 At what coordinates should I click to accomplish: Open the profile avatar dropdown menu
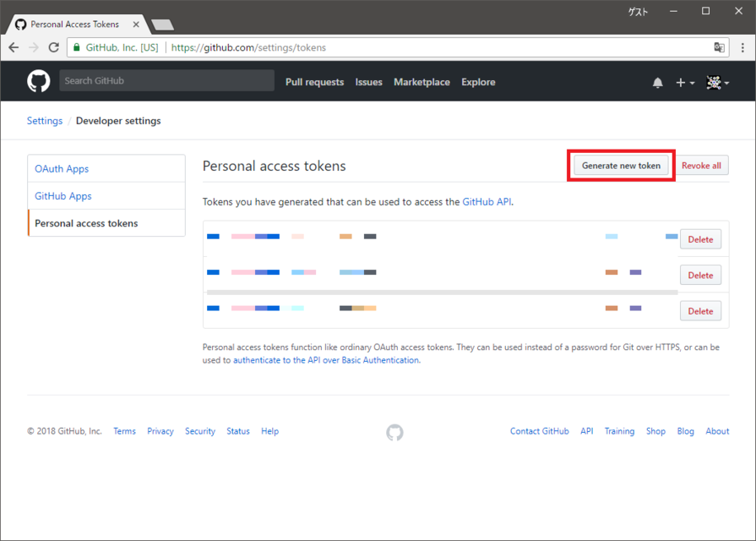pos(715,82)
